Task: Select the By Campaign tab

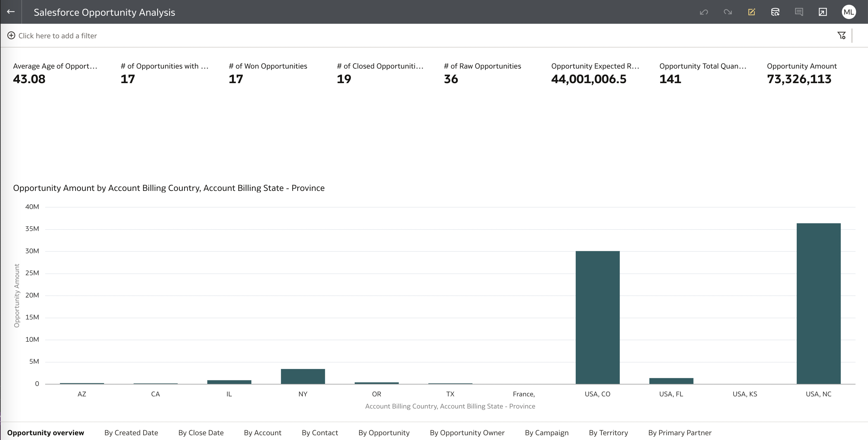Action: pos(547,433)
